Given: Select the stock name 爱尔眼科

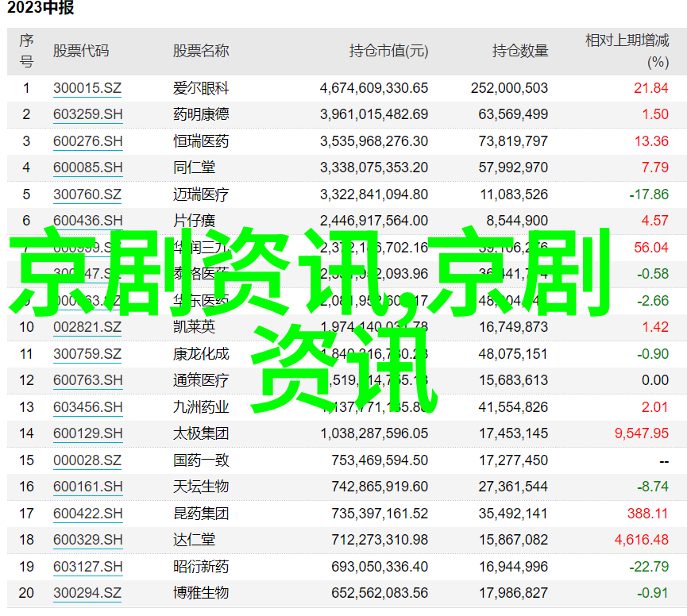Looking at the screenshot, I should pyautogui.click(x=201, y=88).
